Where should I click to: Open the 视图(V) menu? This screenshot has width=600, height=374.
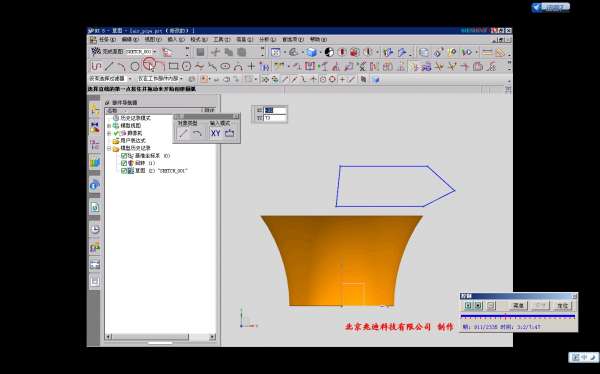coord(153,39)
